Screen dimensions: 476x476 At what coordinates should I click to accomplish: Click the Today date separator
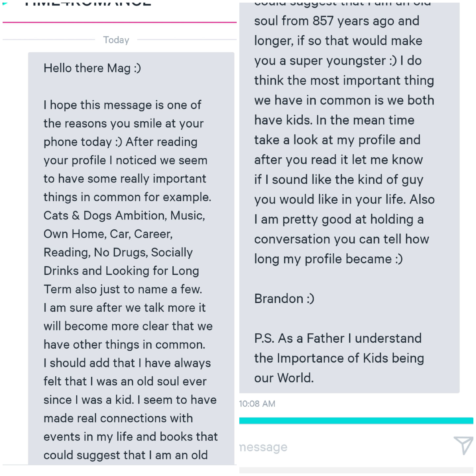(x=116, y=40)
